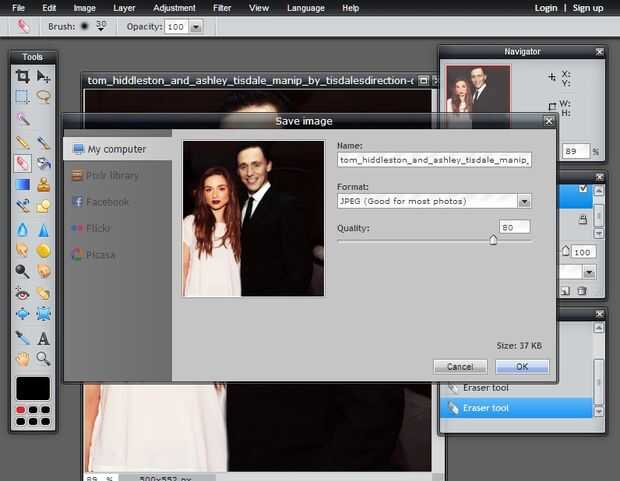Click the main color swatch in Tools
620x481 pixels.
33,388
